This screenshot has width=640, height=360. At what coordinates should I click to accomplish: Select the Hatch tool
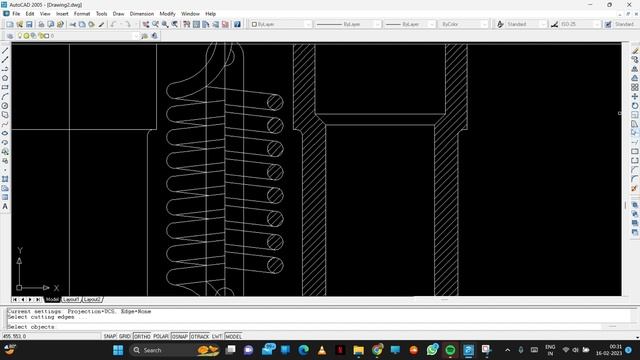pyautogui.click(x=5, y=179)
